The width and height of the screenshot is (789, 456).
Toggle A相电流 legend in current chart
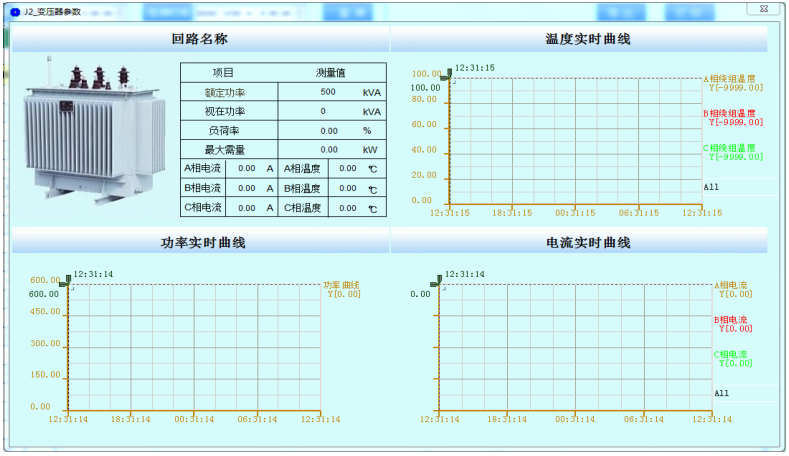(x=732, y=286)
